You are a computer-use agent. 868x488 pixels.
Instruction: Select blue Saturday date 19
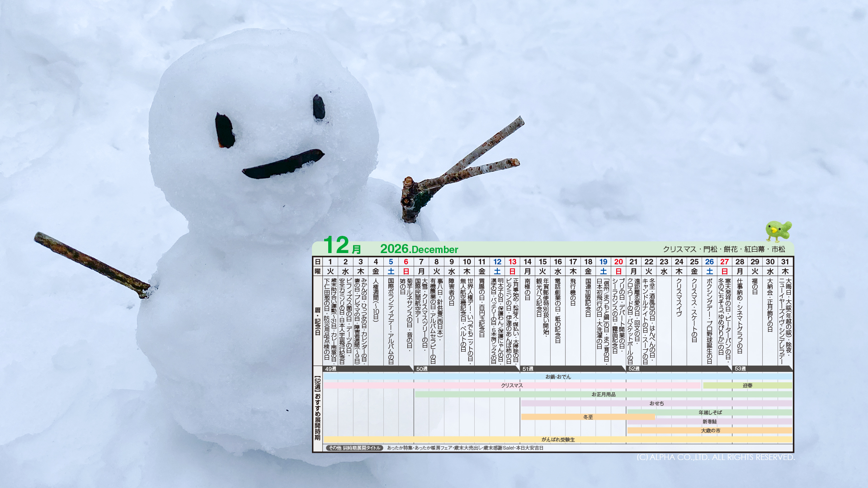603,262
